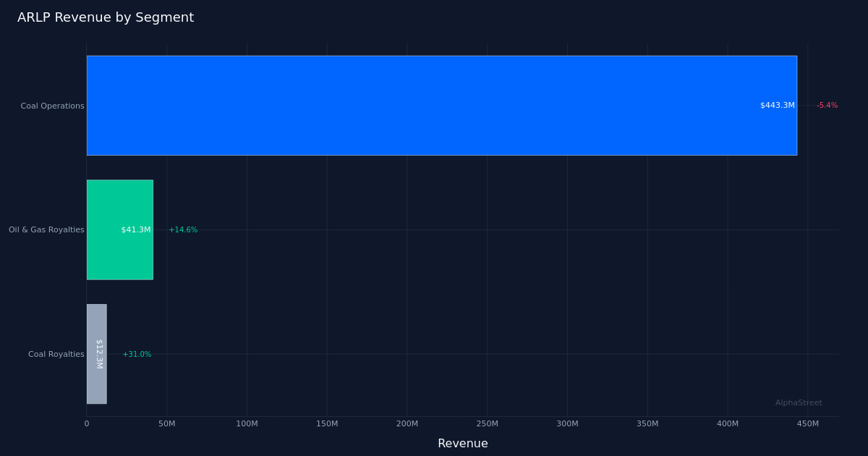The image size is (868, 456).
Task: Click the $443.3M value label
Action: 776,105
